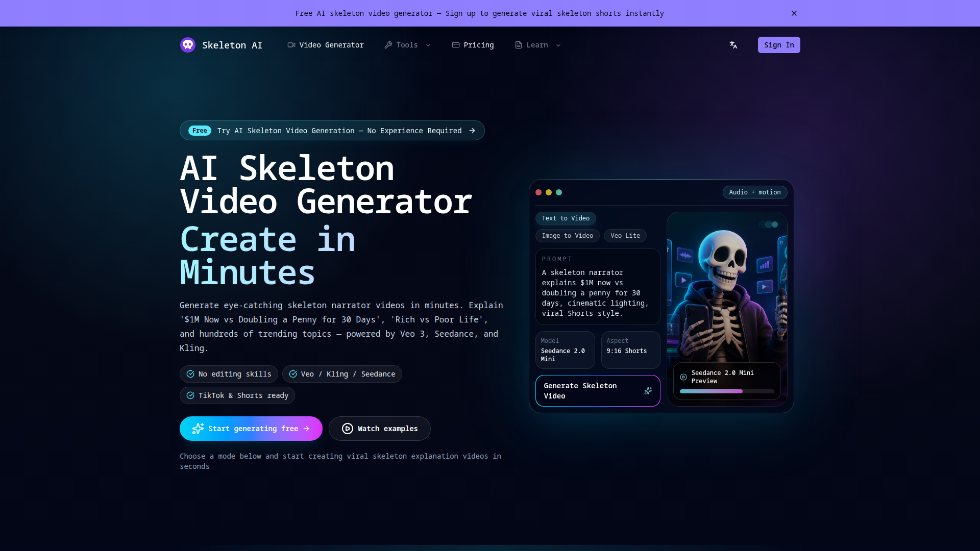
Task: Click the Sign In button
Action: coord(779,45)
